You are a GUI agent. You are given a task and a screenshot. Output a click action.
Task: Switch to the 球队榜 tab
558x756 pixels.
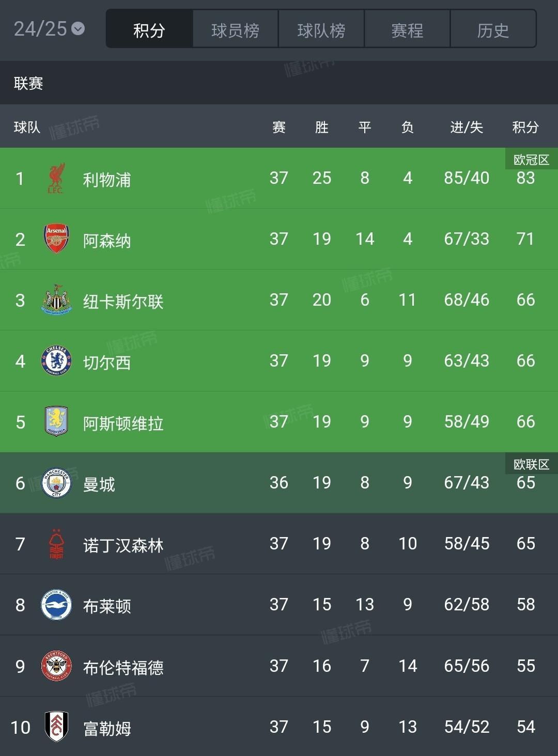point(321,29)
